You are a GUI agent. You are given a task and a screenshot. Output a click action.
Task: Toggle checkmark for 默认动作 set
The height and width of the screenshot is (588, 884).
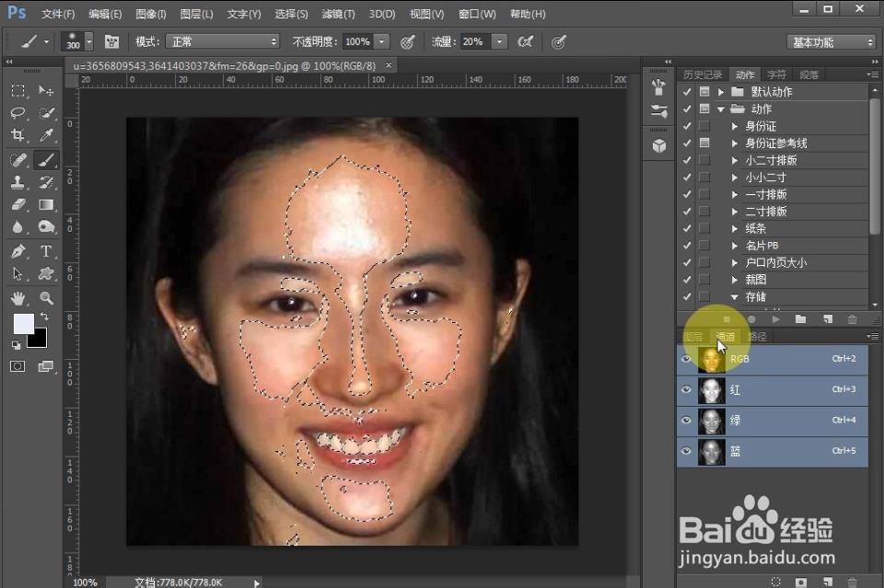pos(687,92)
